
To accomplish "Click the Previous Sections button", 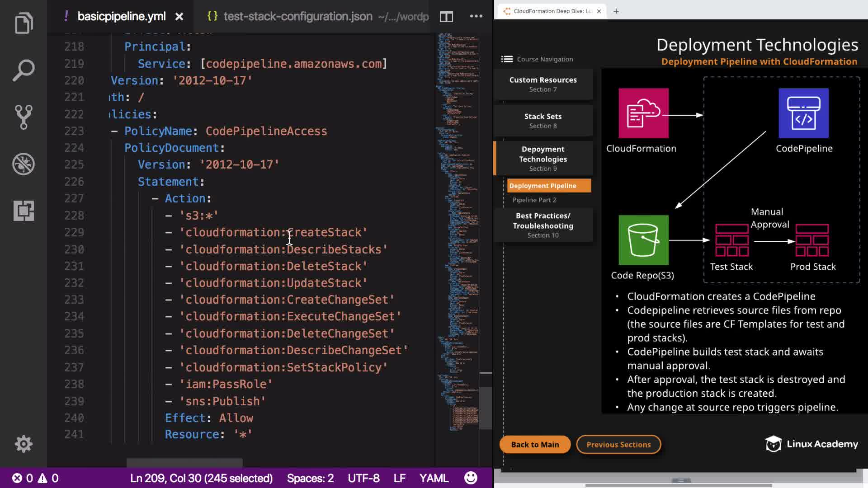I will click(618, 445).
